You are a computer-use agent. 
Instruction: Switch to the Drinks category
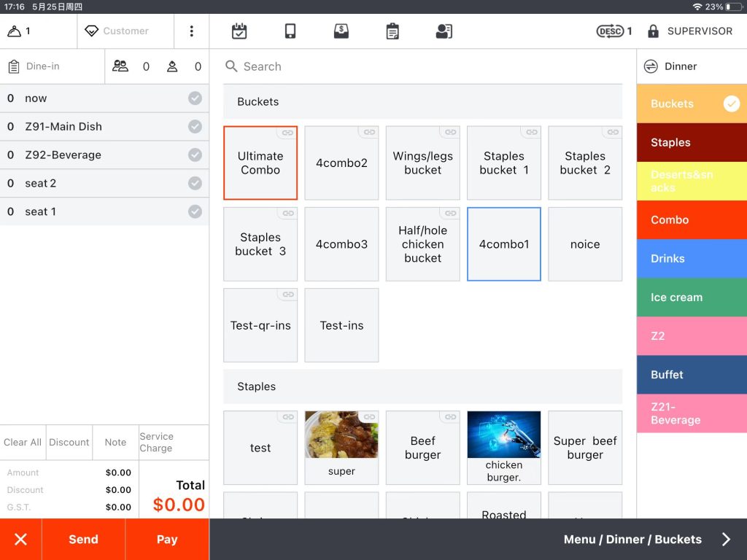[691, 259]
